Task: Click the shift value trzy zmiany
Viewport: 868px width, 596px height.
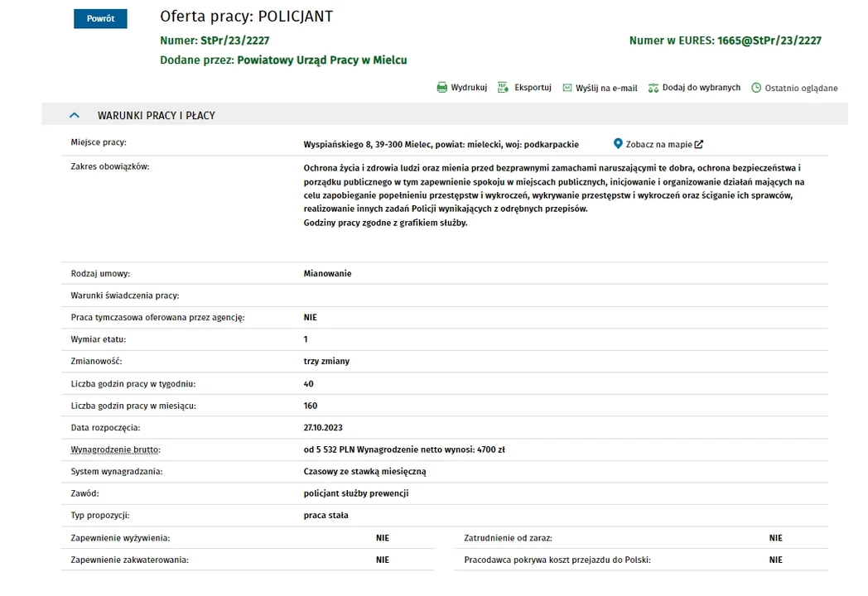Action: click(x=326, y=362)
